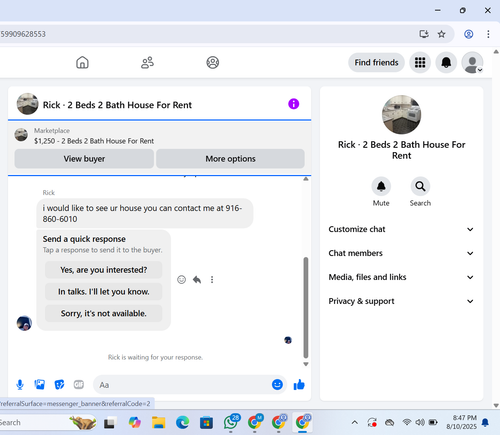Open the Chrome three-dot menu
500x435 pixels.
[488, 34]
